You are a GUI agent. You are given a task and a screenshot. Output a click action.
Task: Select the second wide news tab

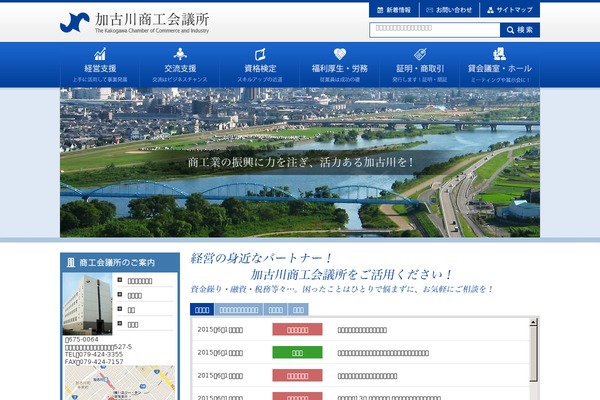(239, 310)
